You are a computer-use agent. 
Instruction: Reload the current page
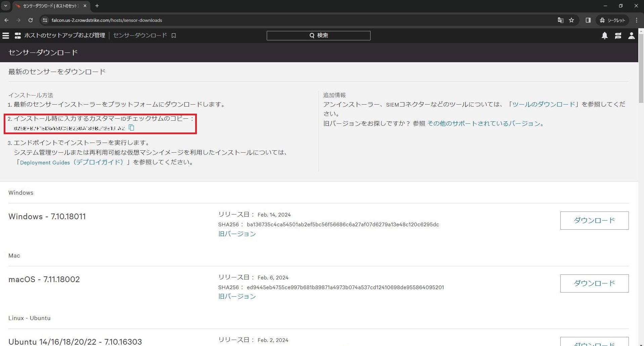pyautogui.click(x=30, y=20)
